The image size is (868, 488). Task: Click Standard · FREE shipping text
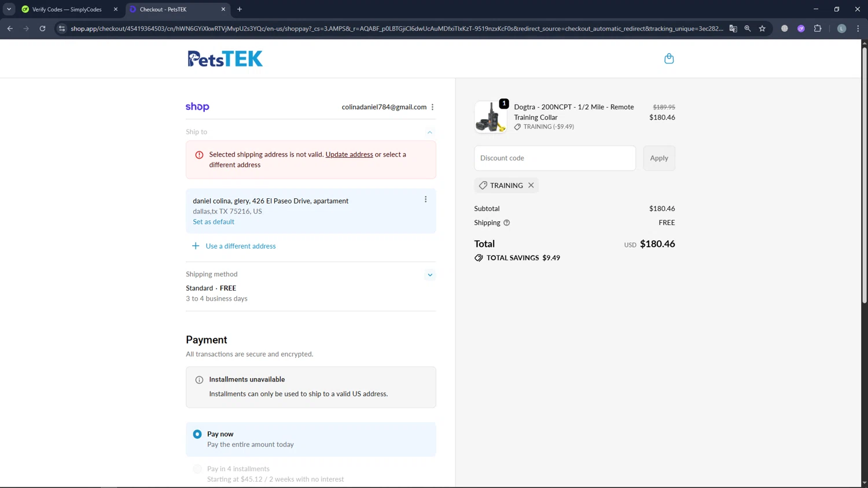click(x=211, y=288)
